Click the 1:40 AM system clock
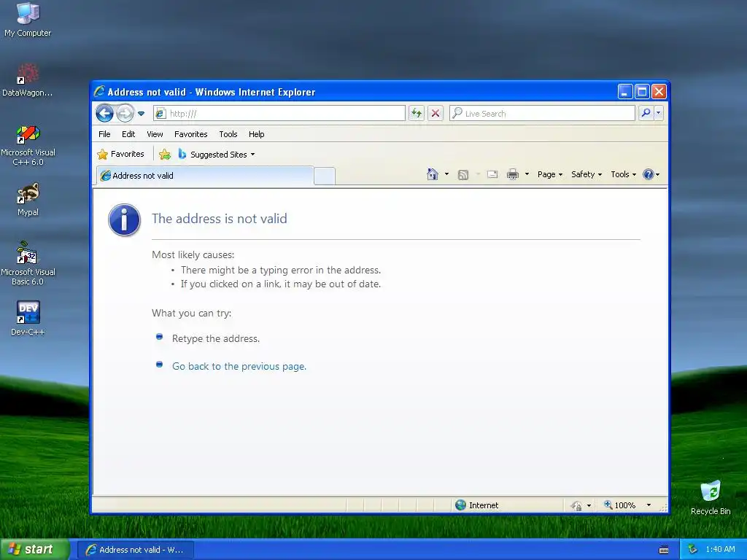The image size is (747, 560). point(720,549)
